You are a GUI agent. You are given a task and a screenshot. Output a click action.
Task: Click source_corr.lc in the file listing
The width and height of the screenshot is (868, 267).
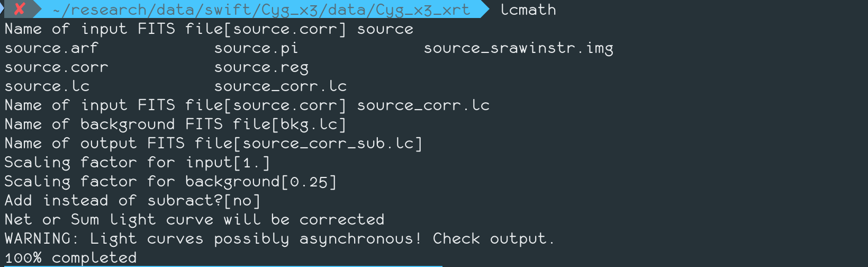(281, 86)
